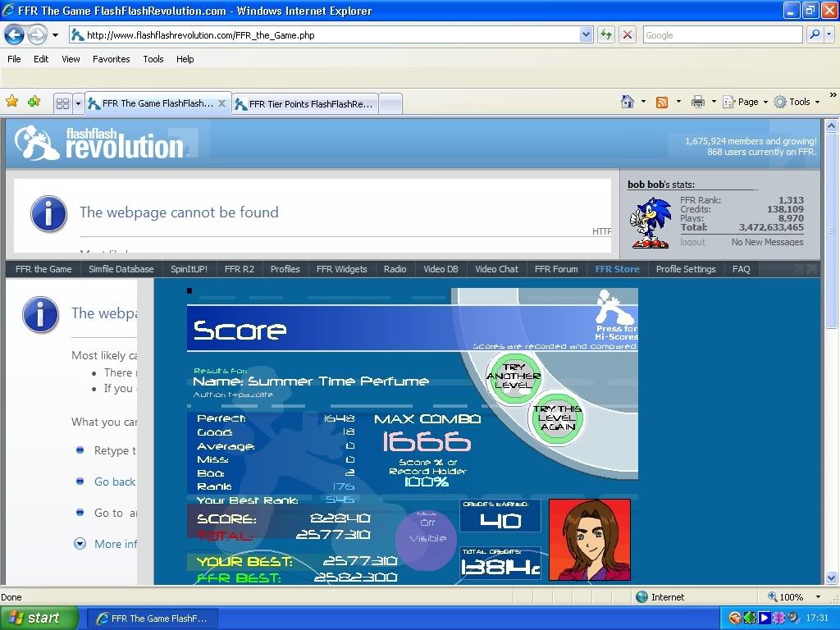Open the Quick Tabs grid view
The width and height of the screenshot is (840, 630).
62,103
